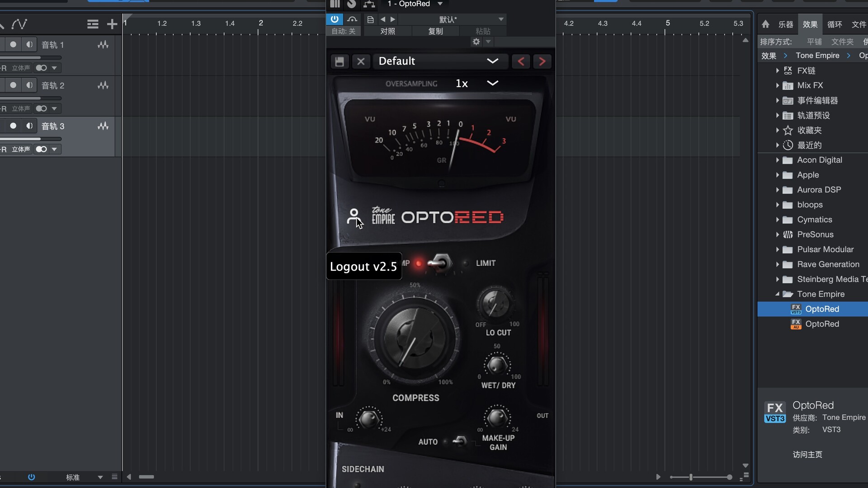Click the 自动: 关 automation button

tap(344, 31)
